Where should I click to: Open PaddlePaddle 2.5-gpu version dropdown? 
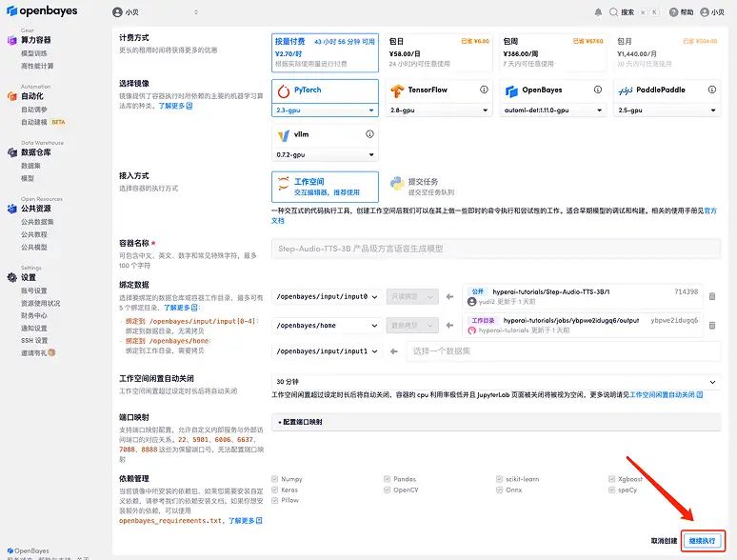[667, 110]
